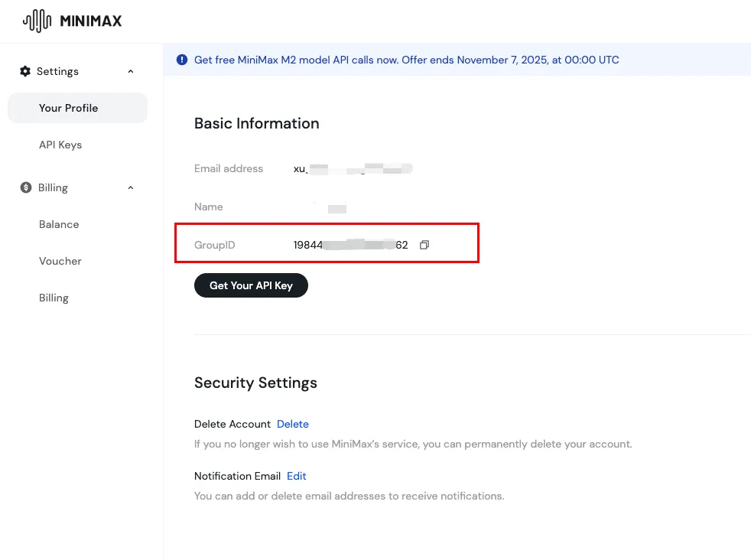Click the Delete account link

[293, 424]
